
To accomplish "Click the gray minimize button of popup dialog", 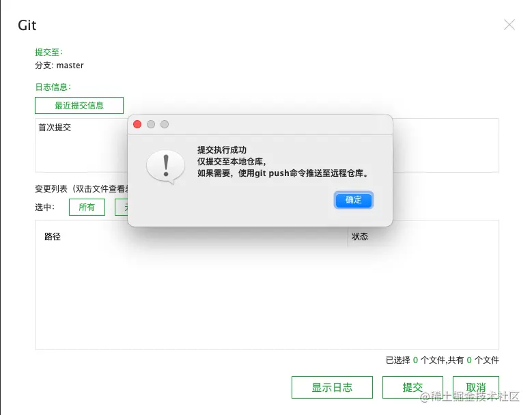I will coord(151,124).
